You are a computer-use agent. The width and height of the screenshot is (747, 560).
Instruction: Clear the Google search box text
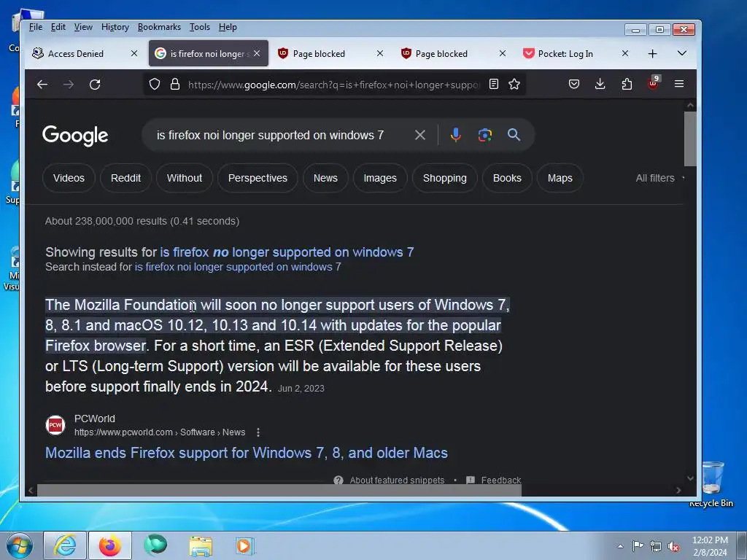pyautogui.click(x=419, y=135)
